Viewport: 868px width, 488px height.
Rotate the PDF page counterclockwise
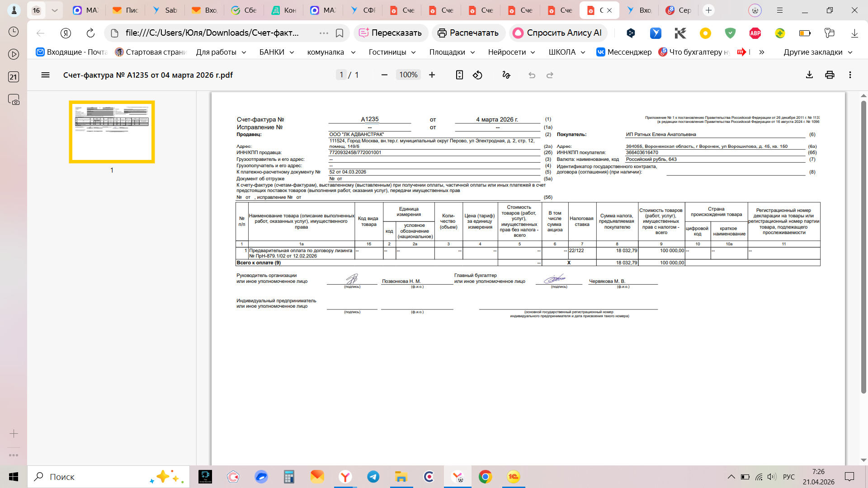[477, 75]
